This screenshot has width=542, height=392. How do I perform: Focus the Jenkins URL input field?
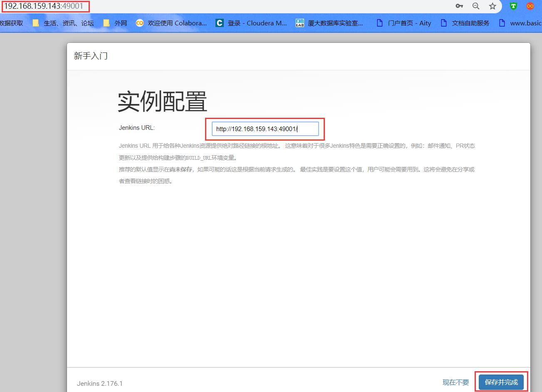pyautogui.click(x=265, y=129)
